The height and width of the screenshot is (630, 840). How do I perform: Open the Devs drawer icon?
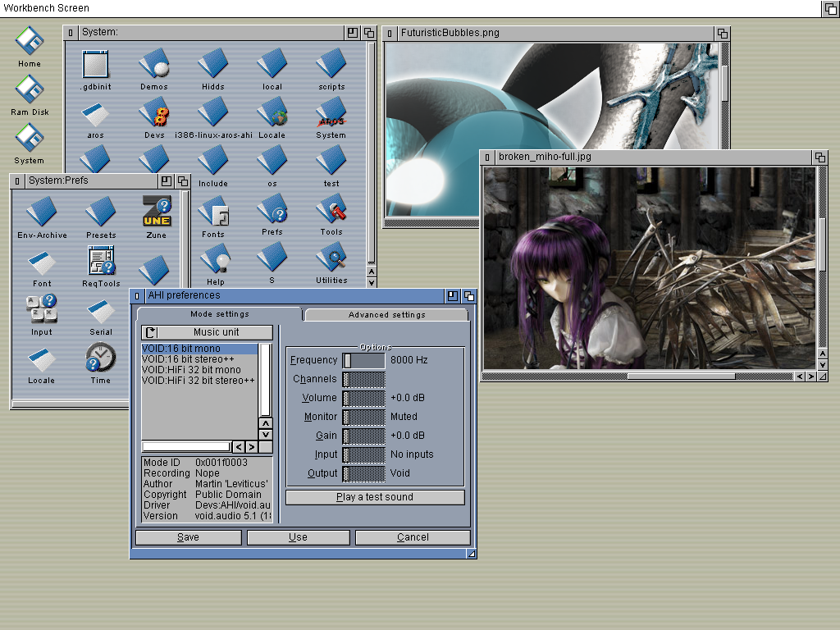click(x=154, y=112)
